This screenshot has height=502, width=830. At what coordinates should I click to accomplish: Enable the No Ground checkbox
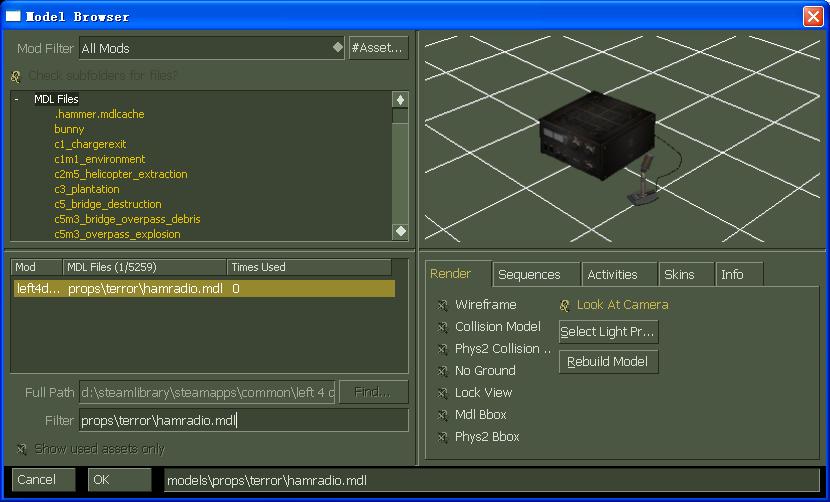pos(443,371)
